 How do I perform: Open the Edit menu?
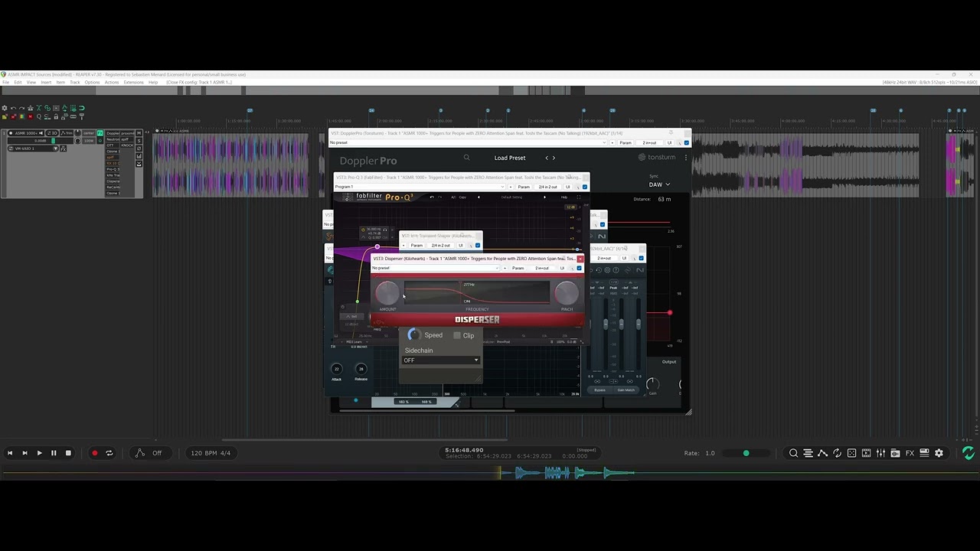tap(18, 82)
